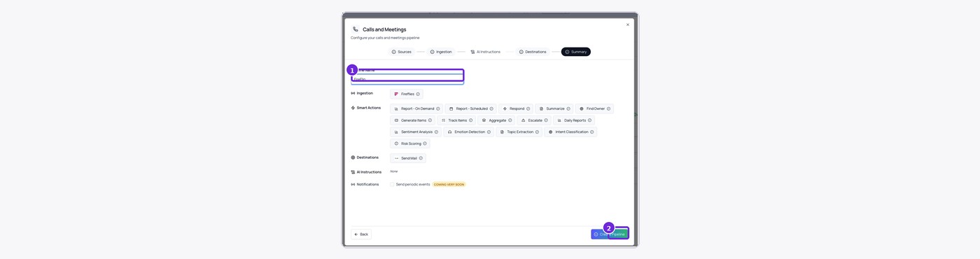Open the AI Instructions step tab
The height and width of the screenshot is (259, 980).
[x=486, y=52]
